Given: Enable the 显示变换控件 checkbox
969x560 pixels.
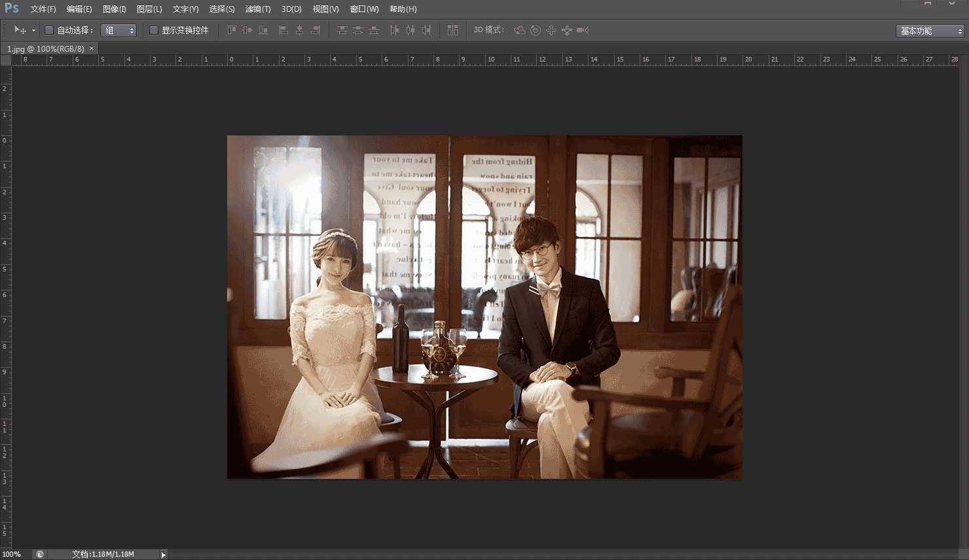Looking at the screenshot, I should click(154, 30).
